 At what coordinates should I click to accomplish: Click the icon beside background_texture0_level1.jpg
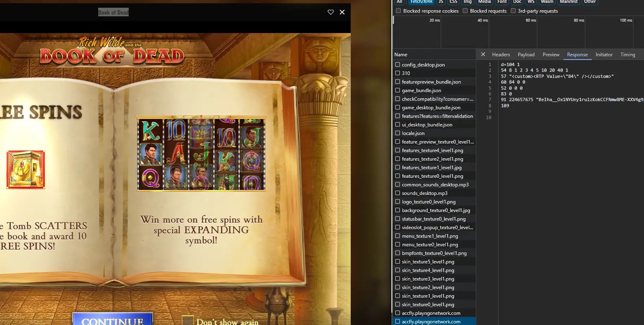[398, 210]
